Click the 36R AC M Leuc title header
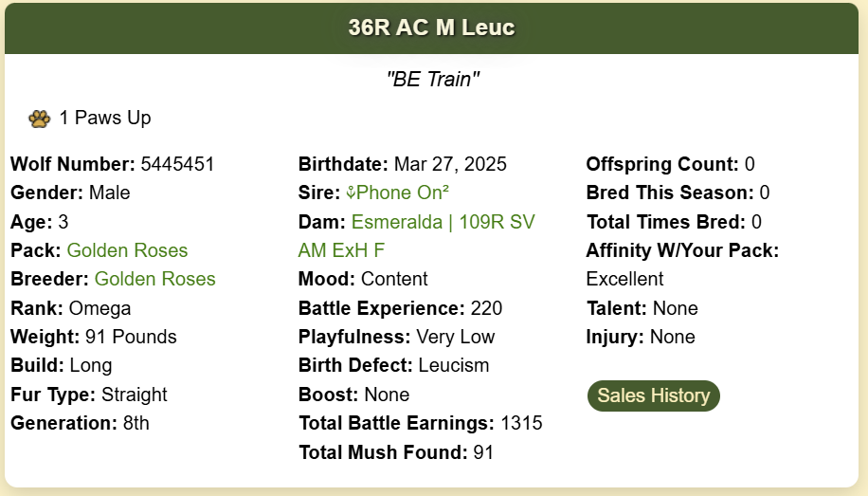 (432, 28)
